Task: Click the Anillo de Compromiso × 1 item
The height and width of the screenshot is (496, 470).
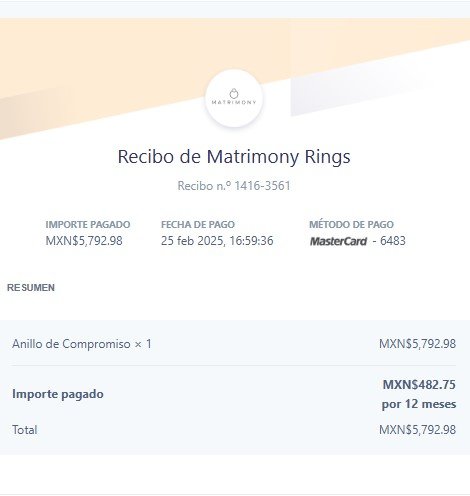Action: pyautogui.click(x=82, y=344)
